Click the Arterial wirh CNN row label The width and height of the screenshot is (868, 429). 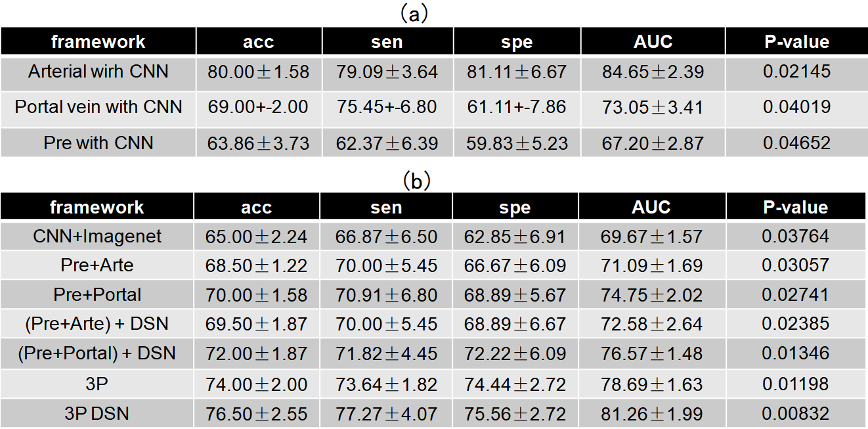tap(98, 72)
